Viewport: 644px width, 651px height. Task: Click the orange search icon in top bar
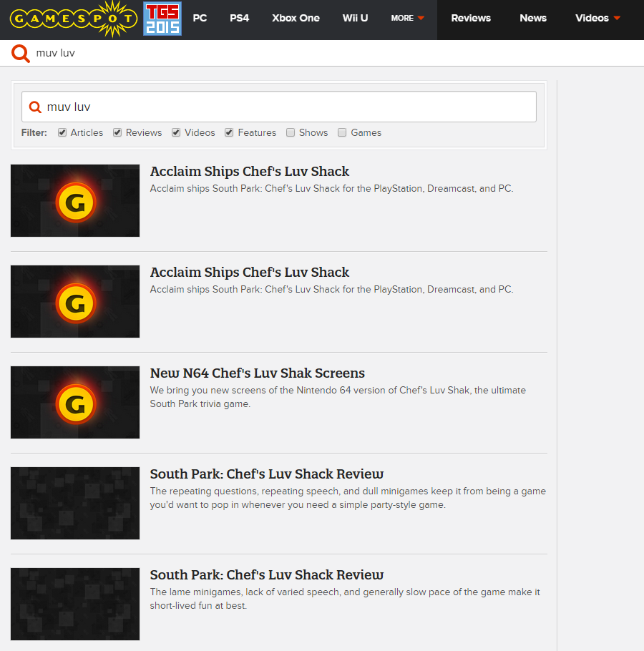[21, 54]
